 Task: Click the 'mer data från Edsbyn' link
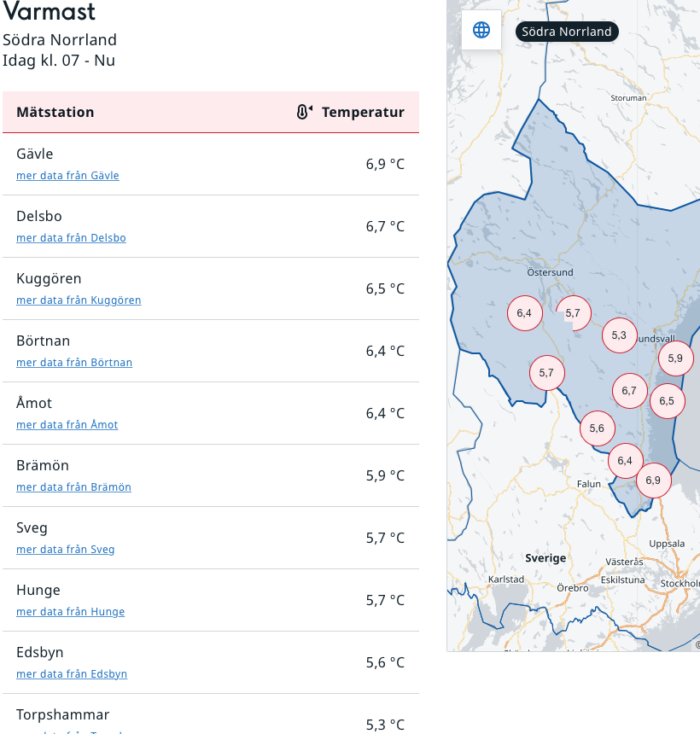coord(72,674)
